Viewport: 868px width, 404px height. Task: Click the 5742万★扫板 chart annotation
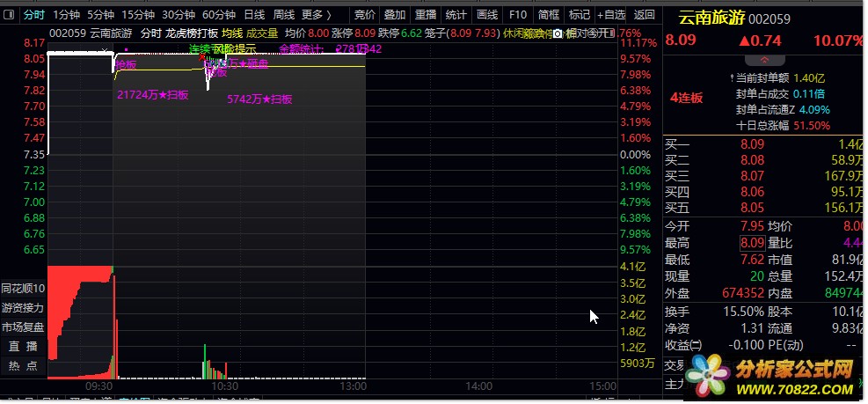259,99
